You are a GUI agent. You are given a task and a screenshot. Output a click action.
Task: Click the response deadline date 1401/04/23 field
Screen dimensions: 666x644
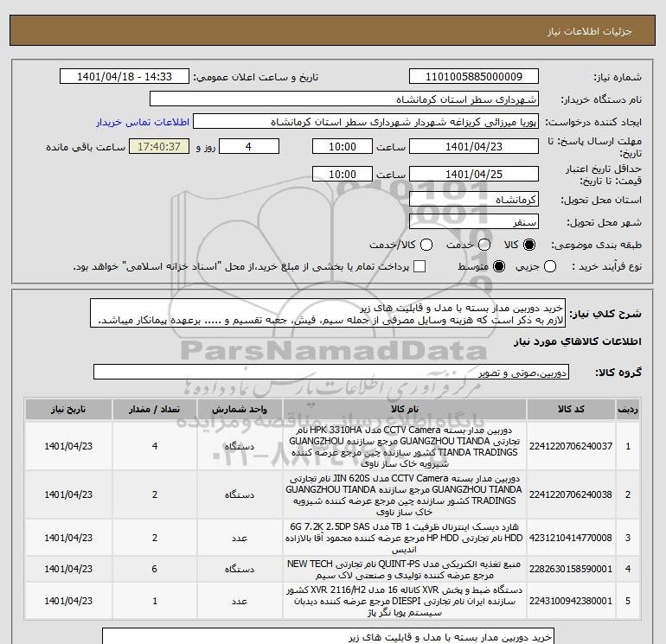pyautogui.click(x=474, y=146)
